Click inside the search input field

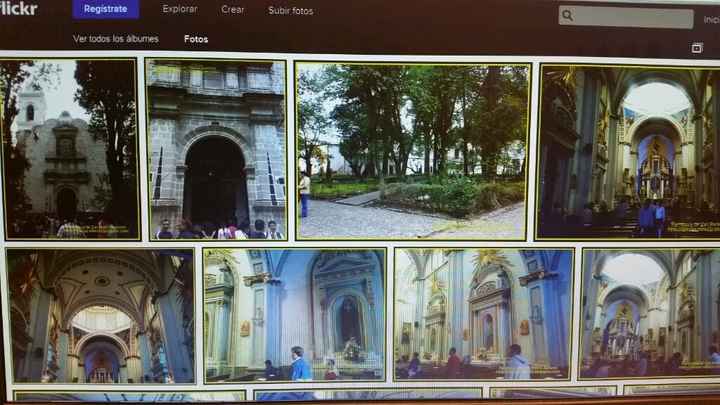[x=630, y=16]
